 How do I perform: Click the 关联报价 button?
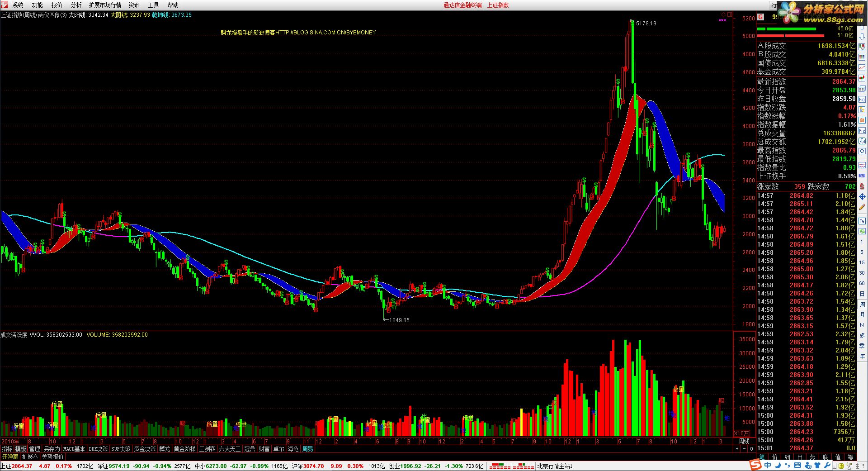coord(53,457)
